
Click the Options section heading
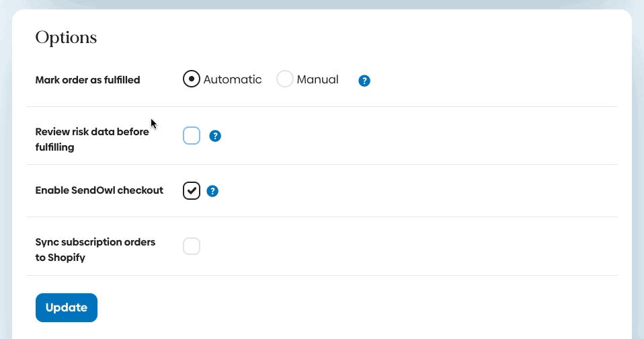pyautogui.click(x=66, y=38)
